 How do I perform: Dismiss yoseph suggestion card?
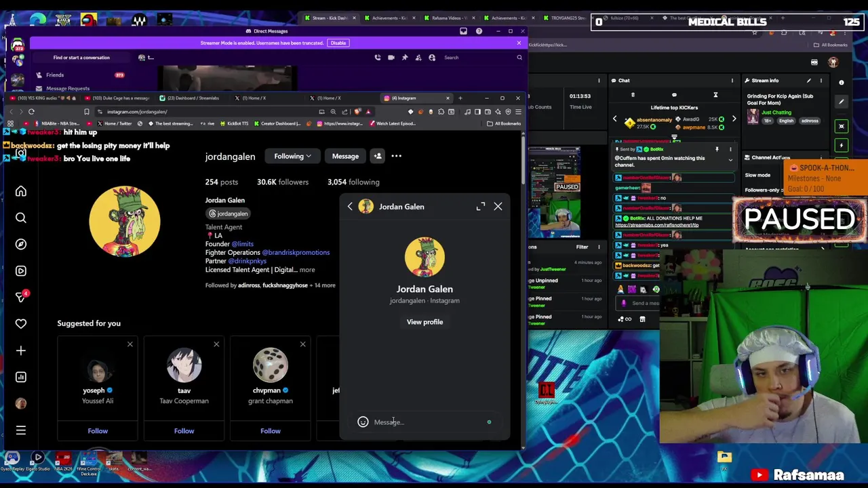tap(130, 344)
